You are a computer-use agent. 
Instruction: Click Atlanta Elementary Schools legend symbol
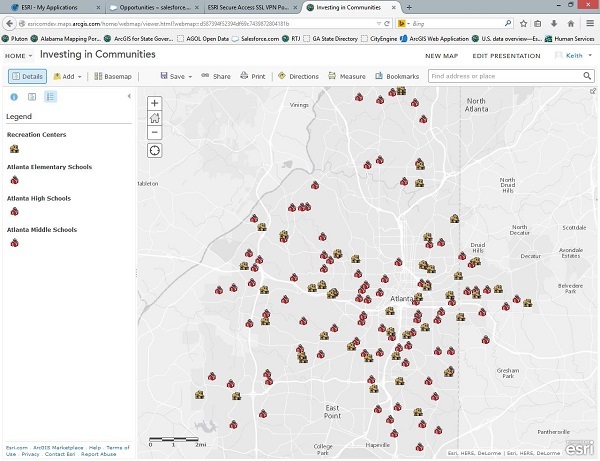[15, 180]
